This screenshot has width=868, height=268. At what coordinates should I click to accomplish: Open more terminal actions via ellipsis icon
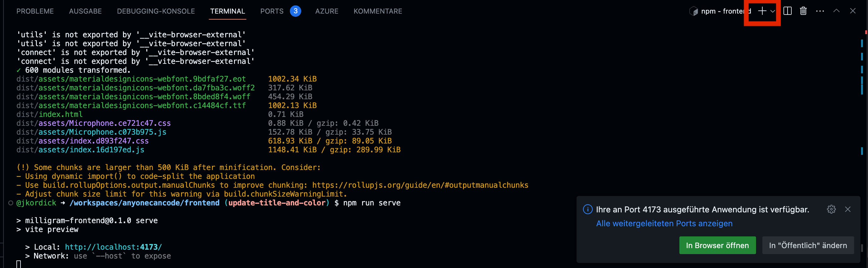click(819, 11)
